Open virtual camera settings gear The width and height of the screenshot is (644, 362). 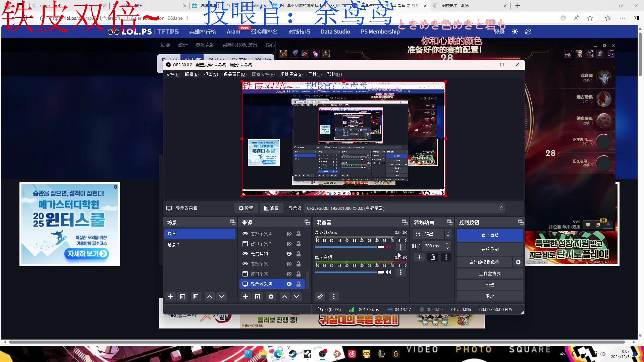[518, 262]
